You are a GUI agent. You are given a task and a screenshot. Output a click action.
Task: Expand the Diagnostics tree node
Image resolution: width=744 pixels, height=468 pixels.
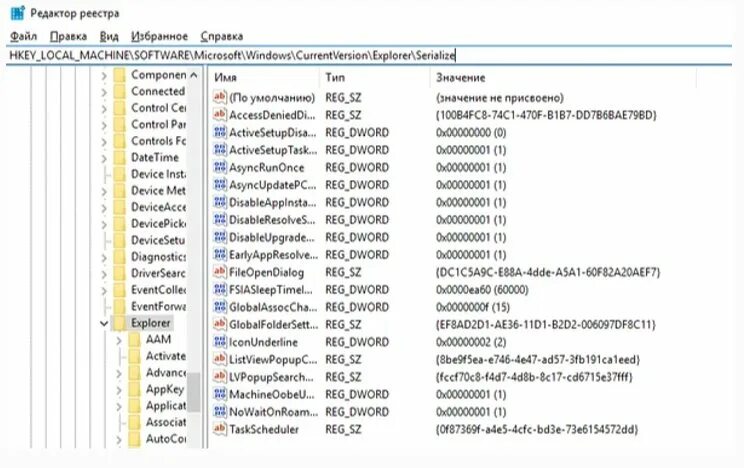(x=104, y=258)
